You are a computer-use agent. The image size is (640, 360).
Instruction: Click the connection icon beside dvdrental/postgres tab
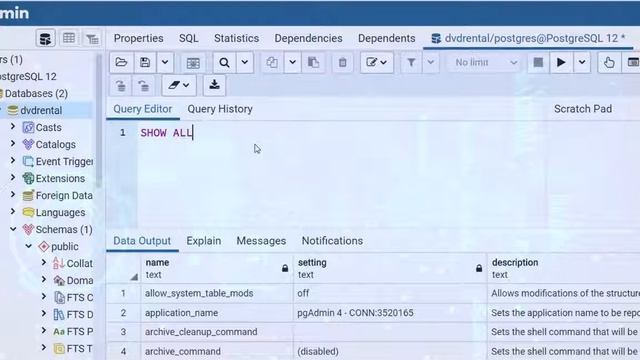436,38
